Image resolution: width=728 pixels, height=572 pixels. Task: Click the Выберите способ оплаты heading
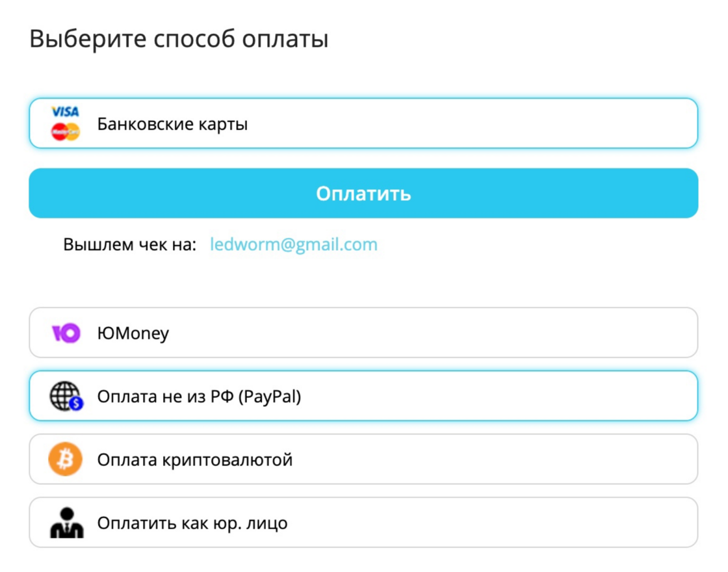click(179, 39)
